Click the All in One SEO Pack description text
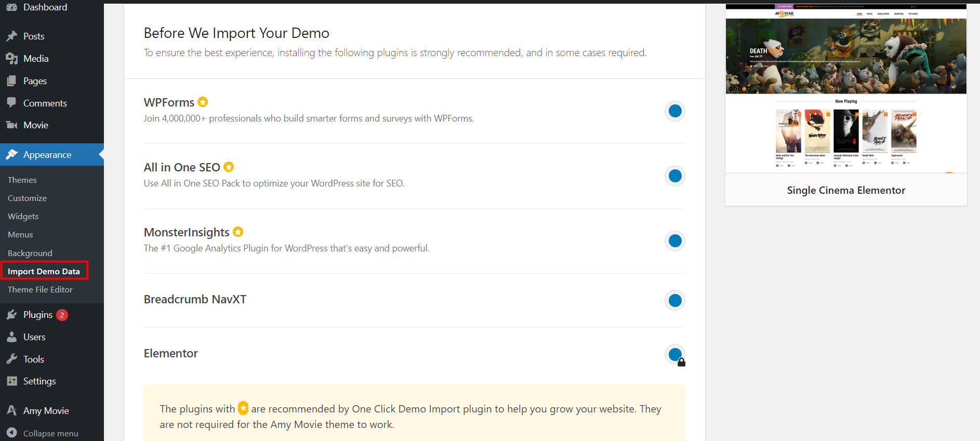980x441 pixels. coord(274,183)
